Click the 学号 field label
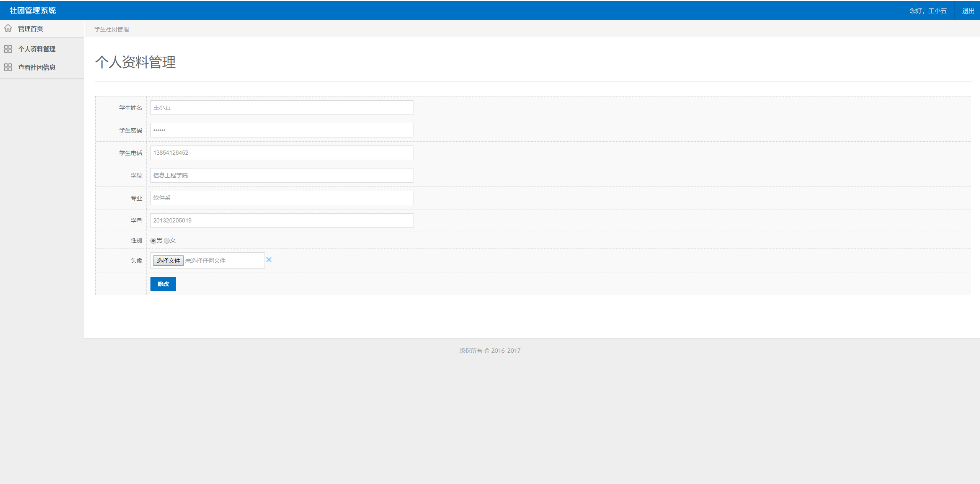 [x=136, y=221]
